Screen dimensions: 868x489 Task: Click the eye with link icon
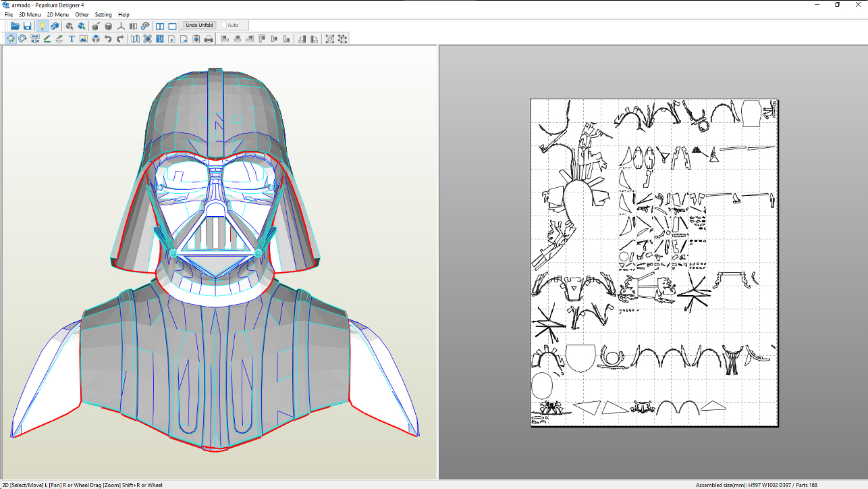point(145,26)
